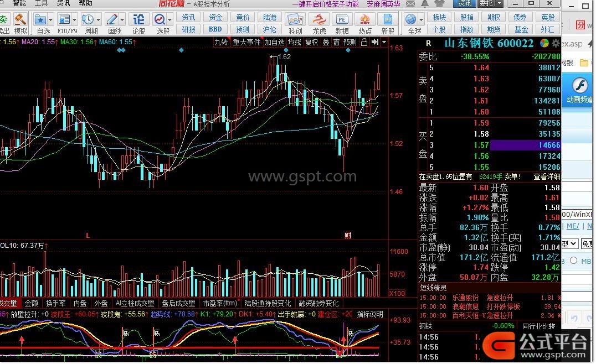Toggle 重大事件 major events display

click(x=246, y=42)
